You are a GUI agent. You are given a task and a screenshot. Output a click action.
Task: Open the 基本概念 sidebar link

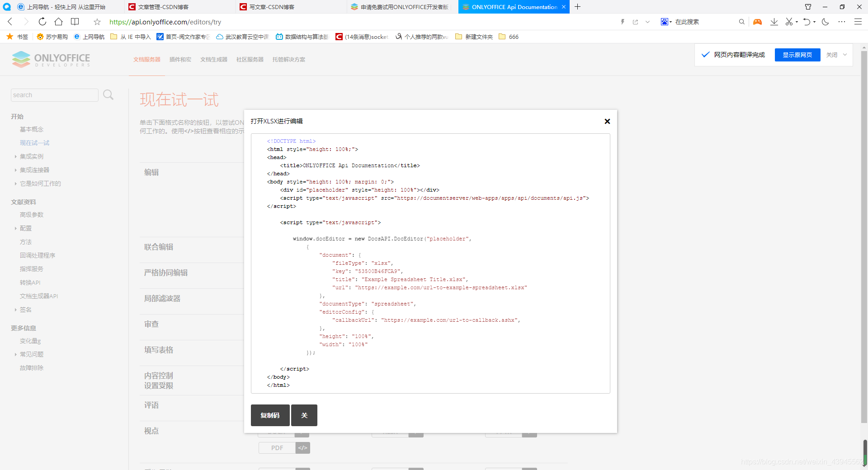click(x=32, y=129)
